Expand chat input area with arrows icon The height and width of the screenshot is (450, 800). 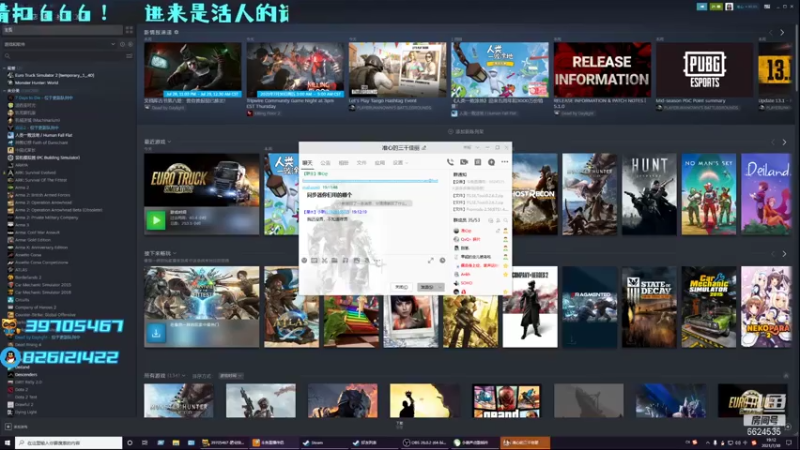(431, 261)
